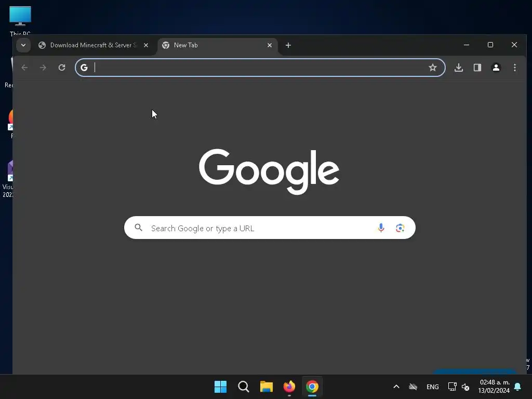Bookmark this tab with the star icon
The height and width of the screenshot is (399, 532).
pos(433,68)
